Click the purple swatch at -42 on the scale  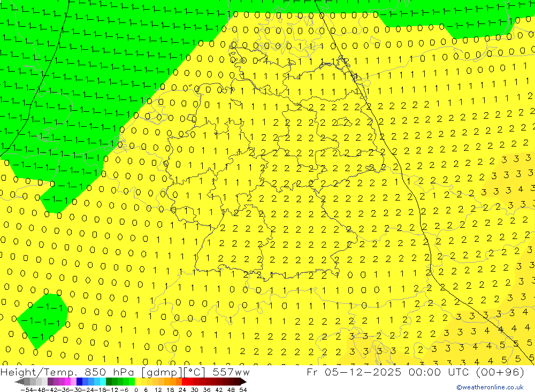[x=50, y=381]
